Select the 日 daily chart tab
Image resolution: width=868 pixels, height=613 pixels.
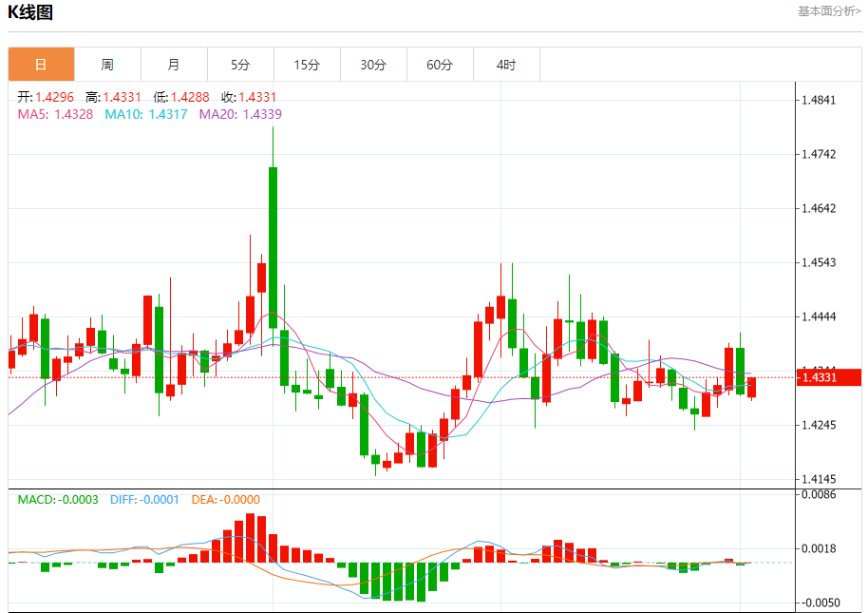tap(41, 65)
